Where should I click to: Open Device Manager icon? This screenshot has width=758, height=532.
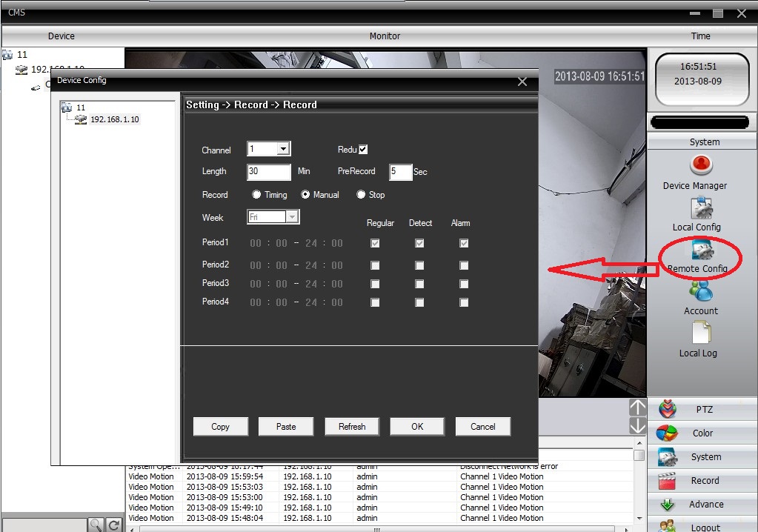tap(701, 164)
